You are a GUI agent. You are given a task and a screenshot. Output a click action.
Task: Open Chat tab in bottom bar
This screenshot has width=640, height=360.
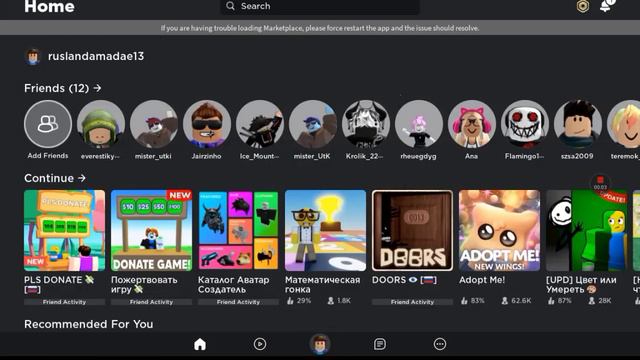coord(380,344)
